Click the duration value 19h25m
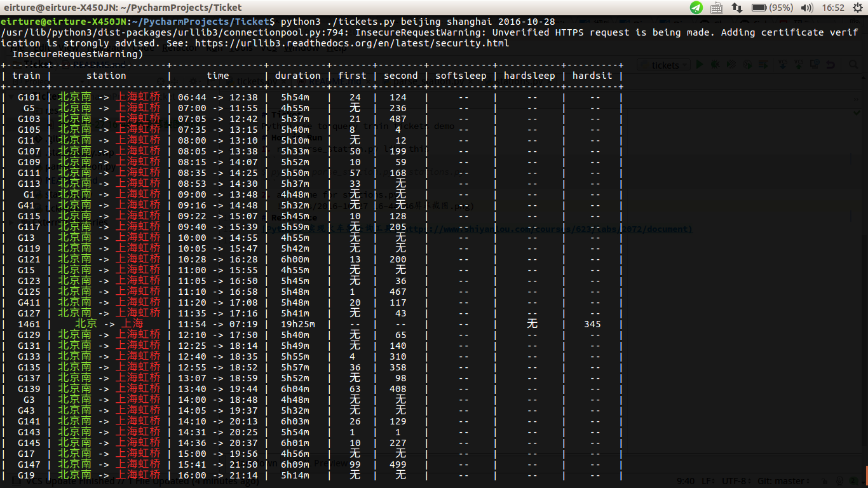 pyautogui.click(x=297, y=324)
